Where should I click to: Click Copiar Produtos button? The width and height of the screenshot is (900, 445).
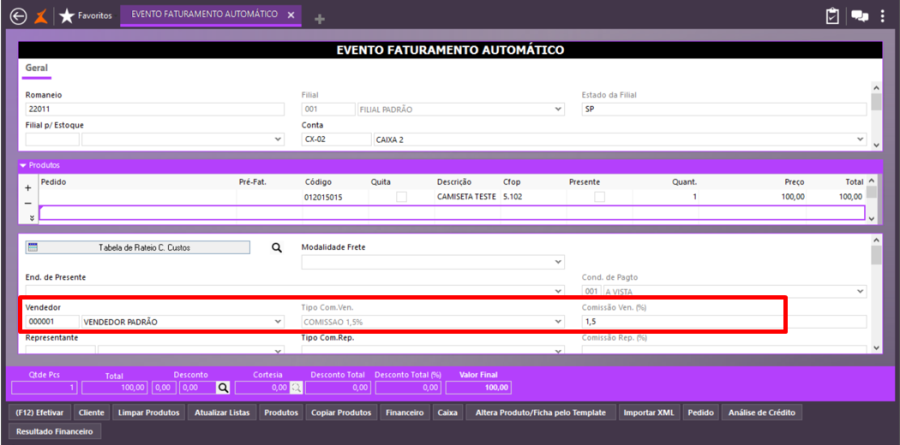pos(342,413)
